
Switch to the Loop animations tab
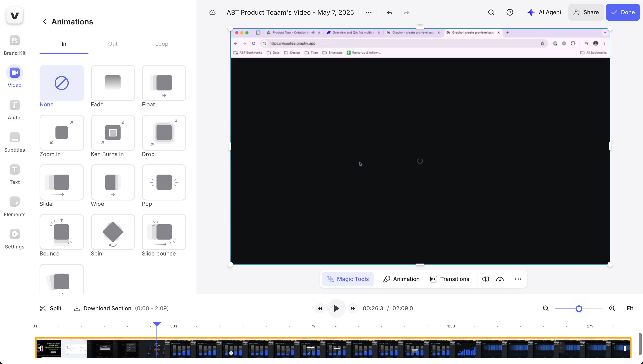point(161,44)
